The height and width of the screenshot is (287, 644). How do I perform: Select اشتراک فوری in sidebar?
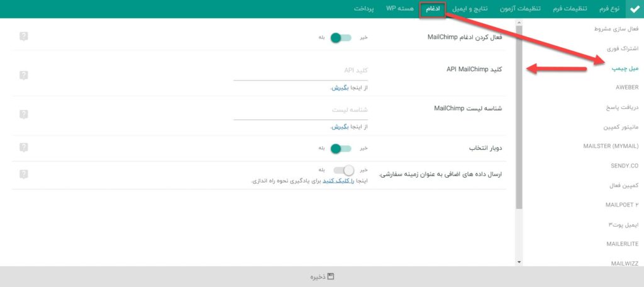(622, 48)
